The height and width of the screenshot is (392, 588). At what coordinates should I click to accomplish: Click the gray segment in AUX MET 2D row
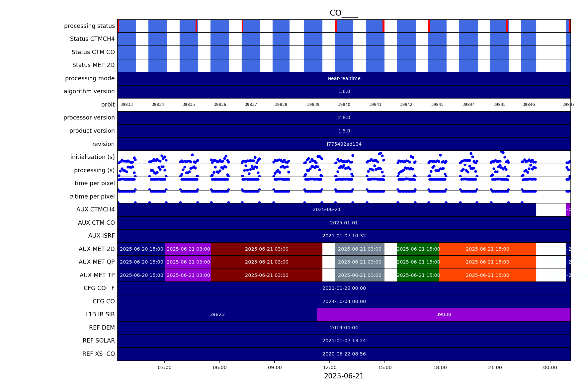[x=359, y=249]
